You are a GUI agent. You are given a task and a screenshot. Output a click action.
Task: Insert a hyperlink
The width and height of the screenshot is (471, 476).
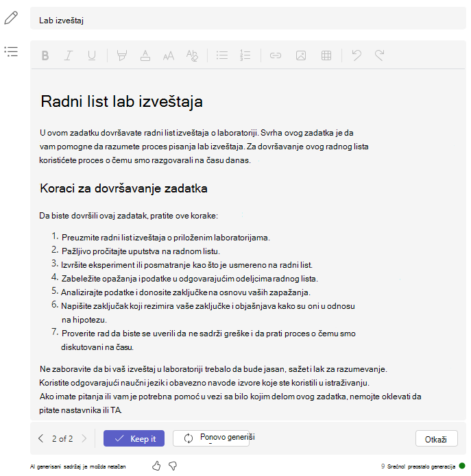pos(276,55)
